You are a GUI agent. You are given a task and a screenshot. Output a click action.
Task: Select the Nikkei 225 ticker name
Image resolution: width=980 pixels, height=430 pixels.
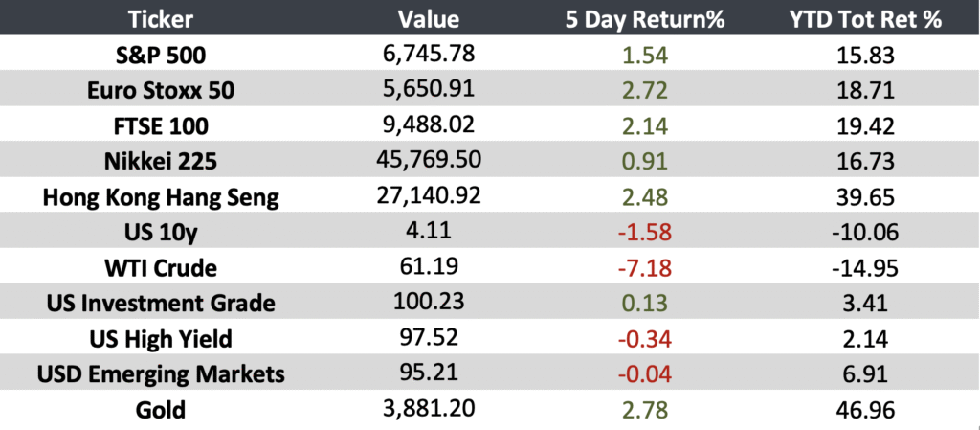pos(161,162)
